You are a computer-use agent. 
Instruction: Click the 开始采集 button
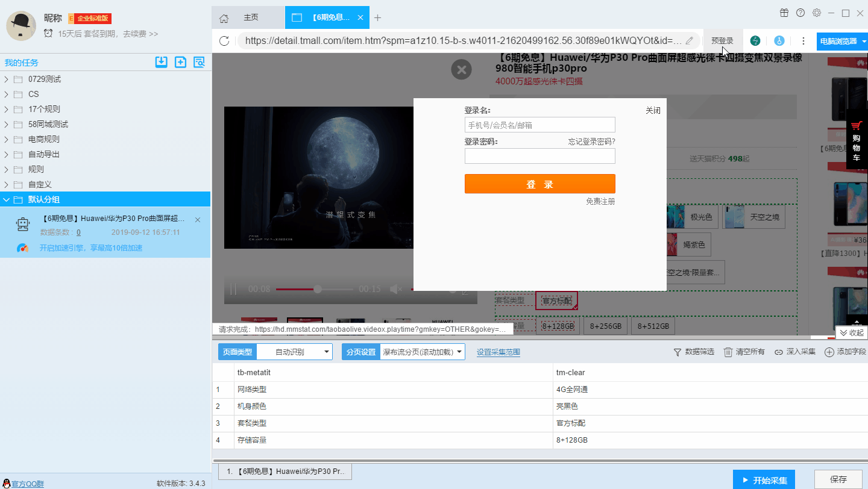764,480
